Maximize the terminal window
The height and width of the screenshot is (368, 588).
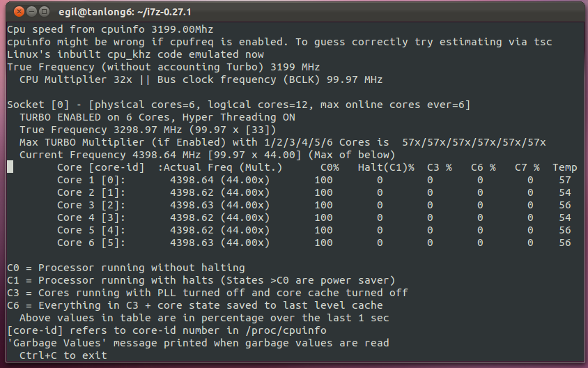(x=45, y=12)
